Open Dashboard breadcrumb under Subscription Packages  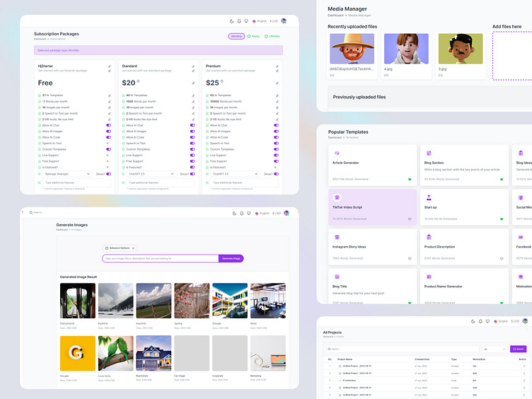click(40, 39)
